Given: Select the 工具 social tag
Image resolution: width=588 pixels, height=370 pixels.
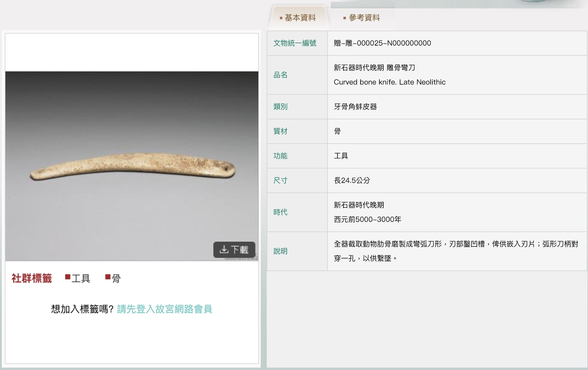Looking at the screenshot, I should (81, 278).
